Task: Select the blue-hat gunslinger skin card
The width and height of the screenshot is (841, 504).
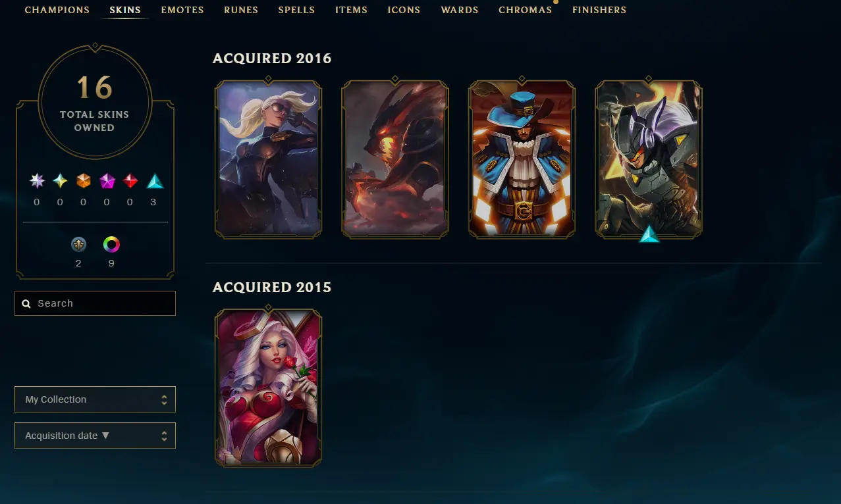Action: pyautogui.click(x=522, y=159)
